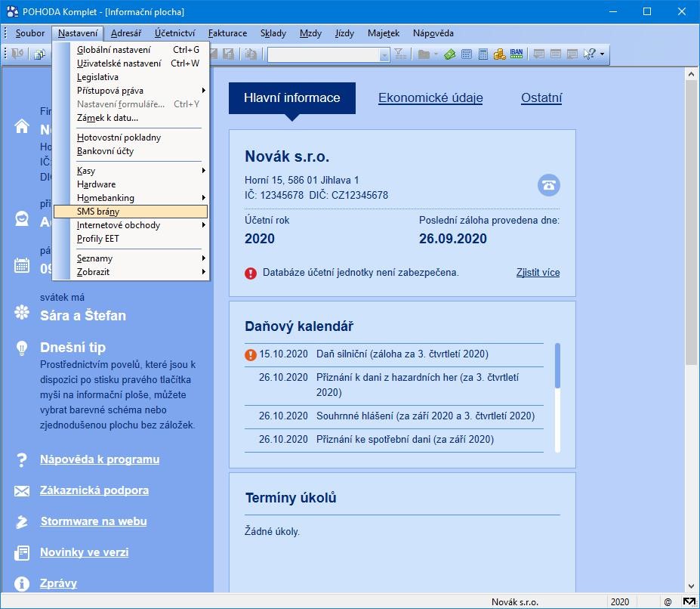Click the home icon in the sidebar

click(x=22, y=126)
